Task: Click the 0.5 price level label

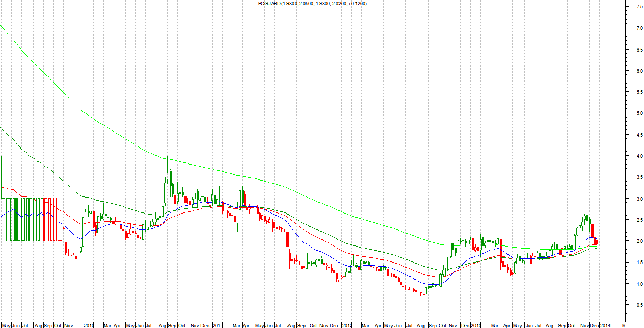Action: click(x=638, y=305)
